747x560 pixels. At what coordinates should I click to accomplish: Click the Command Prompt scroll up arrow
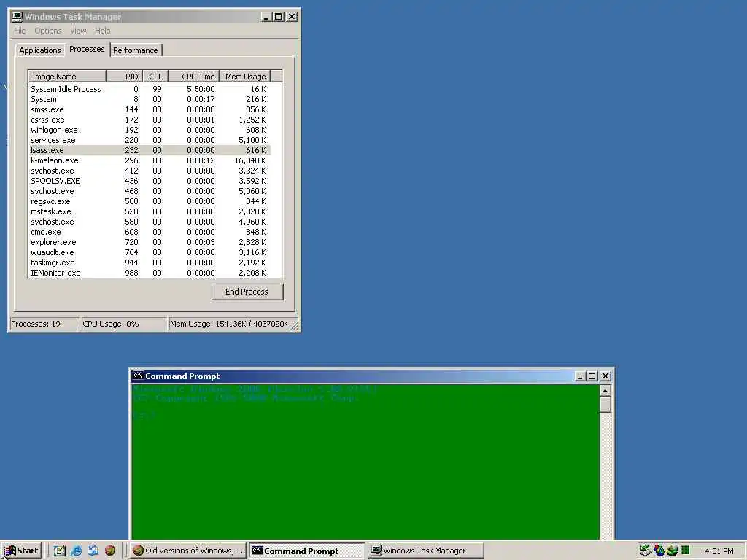[x=605, y=391]
